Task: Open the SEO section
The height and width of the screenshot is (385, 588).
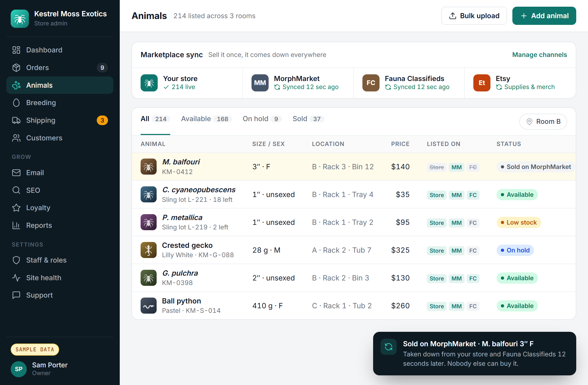Action: (x=60, y=190)
